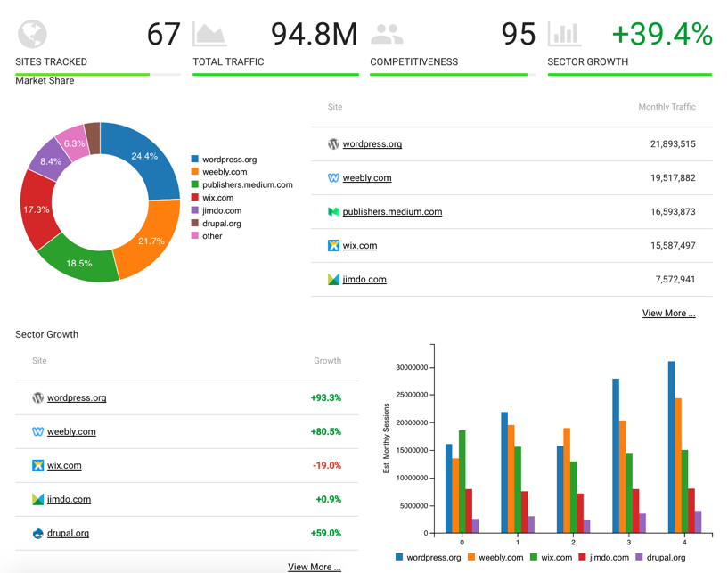728x573 pixels.
Task: Click the blue bar in group 3
Action: pyautogui.click(x=616, y=455)
